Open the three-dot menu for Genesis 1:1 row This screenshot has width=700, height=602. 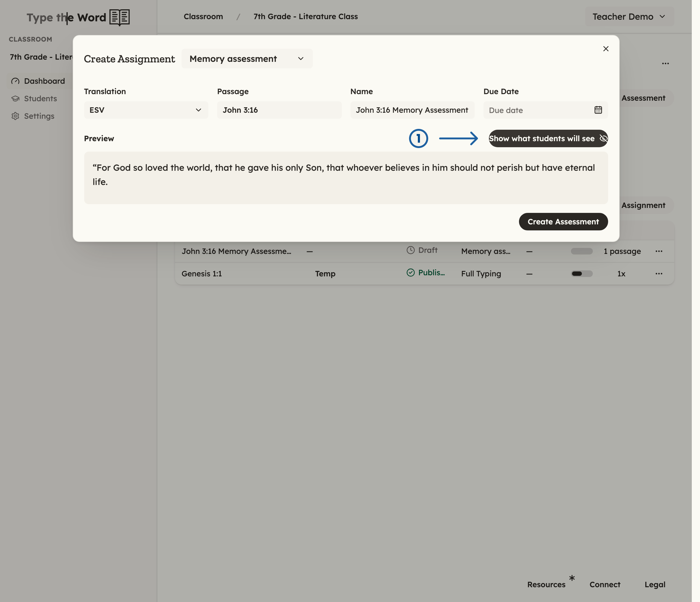(659, 273)
